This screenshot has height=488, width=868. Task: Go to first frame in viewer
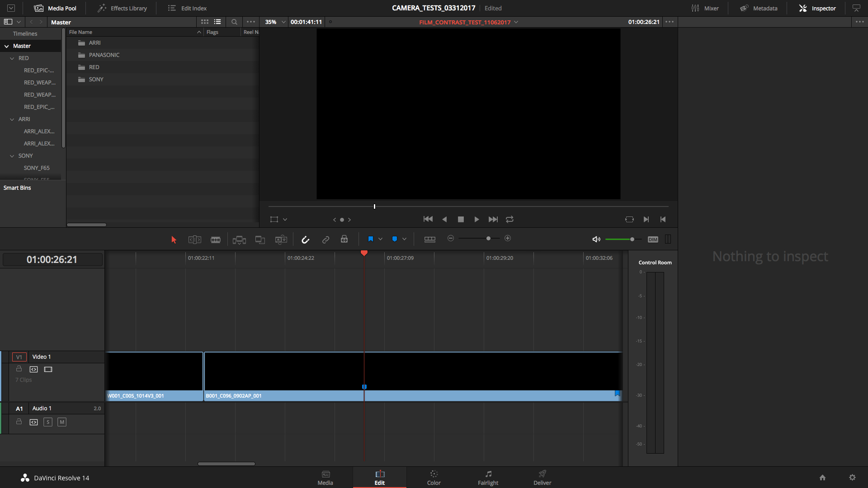[x=428, y=219]
